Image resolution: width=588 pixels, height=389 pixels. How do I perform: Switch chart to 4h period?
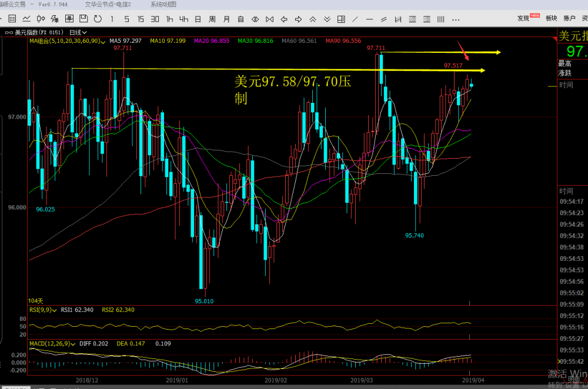click(183, 19)
